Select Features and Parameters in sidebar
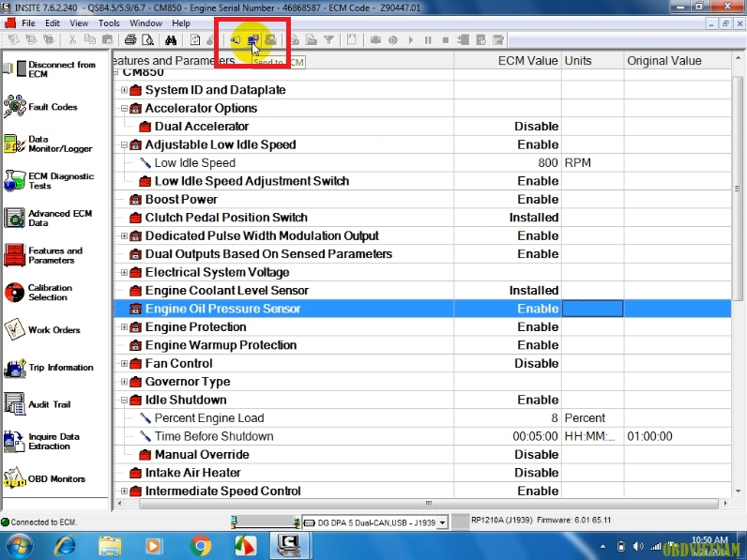 [43, 255]
